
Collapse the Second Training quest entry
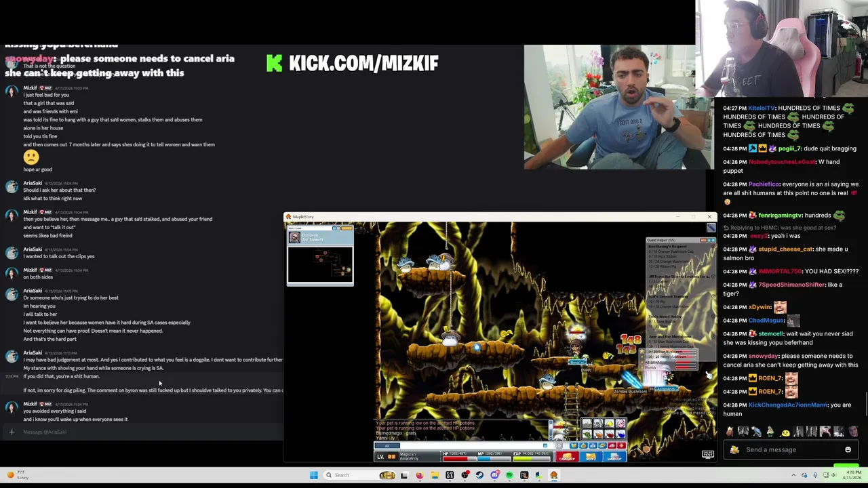coord(713,296)
